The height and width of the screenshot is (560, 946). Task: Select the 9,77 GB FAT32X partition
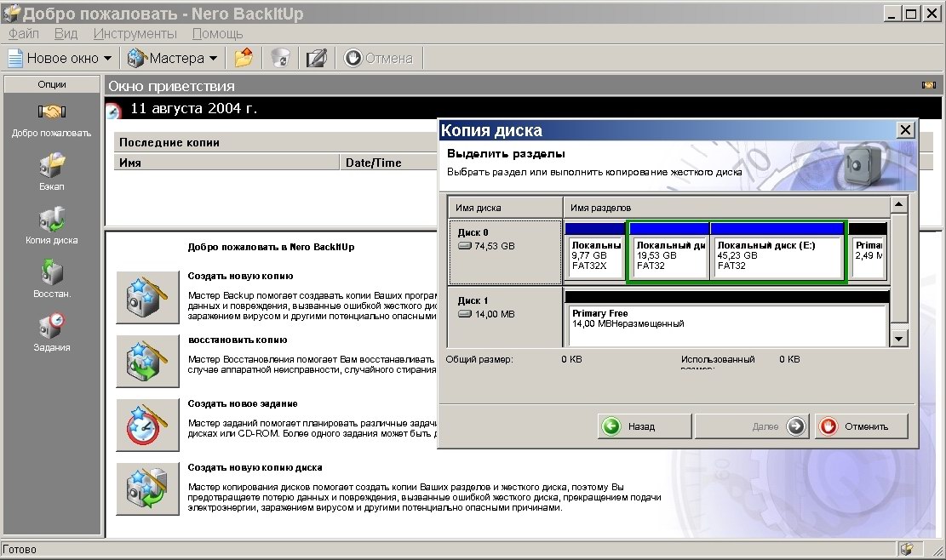(595, 252)
